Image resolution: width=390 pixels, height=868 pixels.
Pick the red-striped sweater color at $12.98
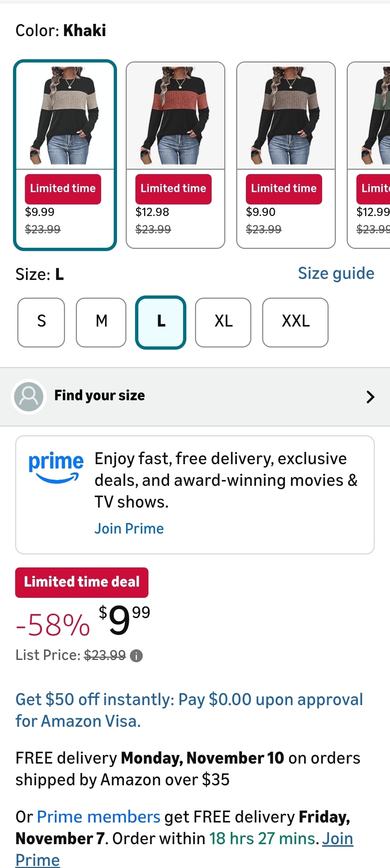(175, 116)
